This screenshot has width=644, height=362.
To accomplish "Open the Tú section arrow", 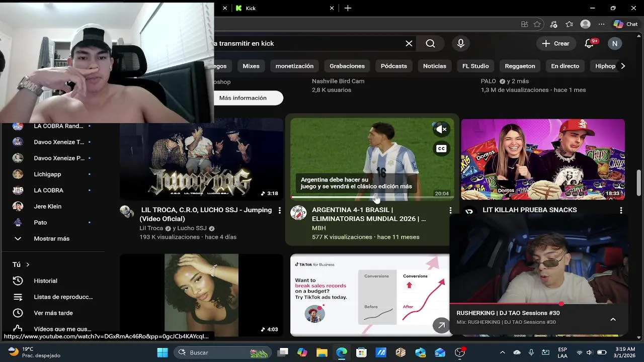I will point(28,264).
